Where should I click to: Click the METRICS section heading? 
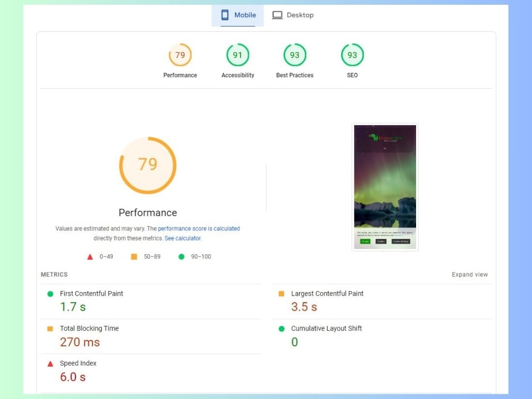click(54, 275)
